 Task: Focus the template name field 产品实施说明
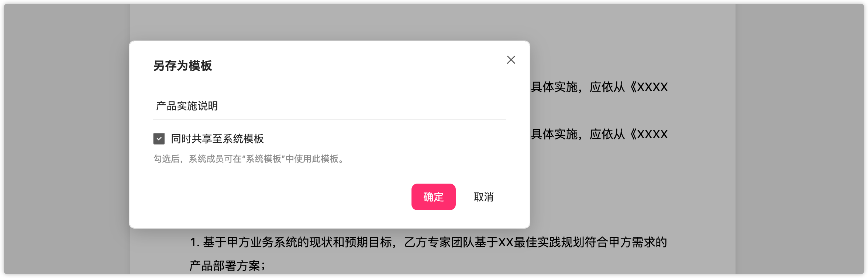(x=329, y=106)
